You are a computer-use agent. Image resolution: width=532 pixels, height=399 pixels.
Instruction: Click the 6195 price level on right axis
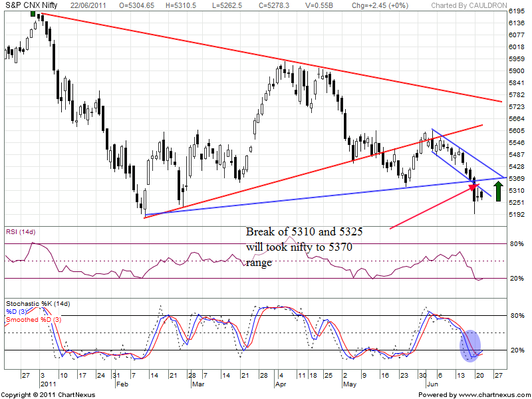coord(517,12)
